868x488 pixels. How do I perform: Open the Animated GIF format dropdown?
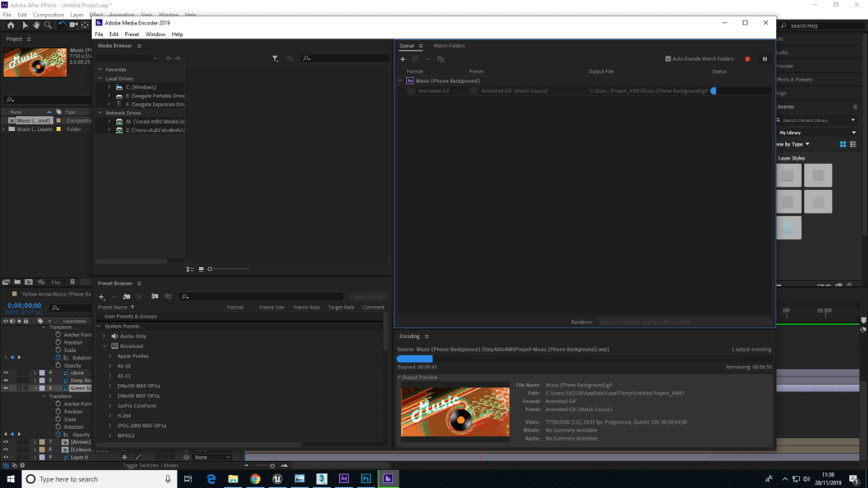click(411, 91)
